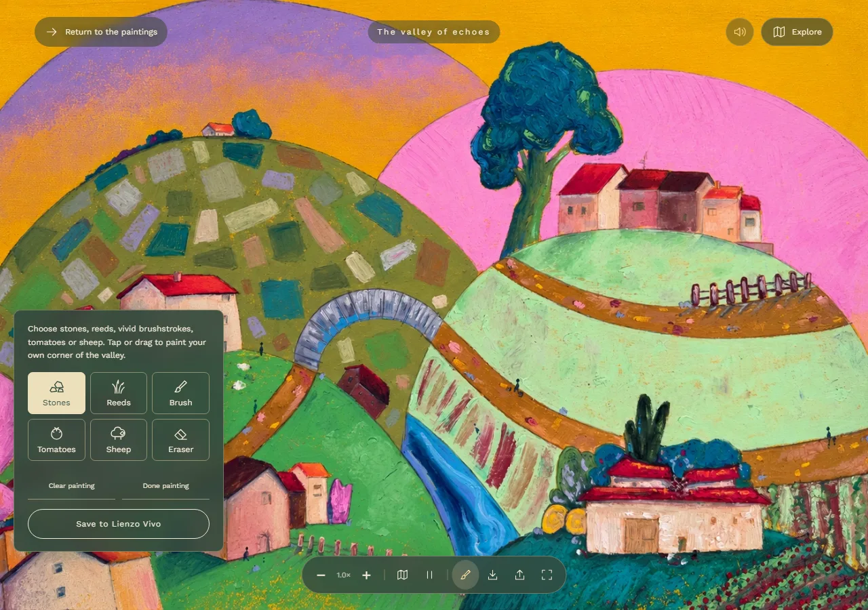Pause the animation

[429, 575]
